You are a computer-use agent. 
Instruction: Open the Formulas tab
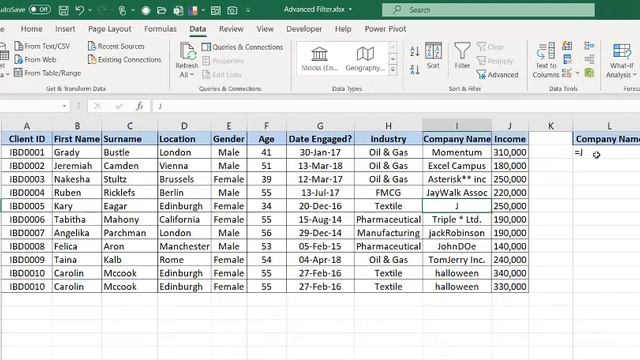(x=160, y=29)
